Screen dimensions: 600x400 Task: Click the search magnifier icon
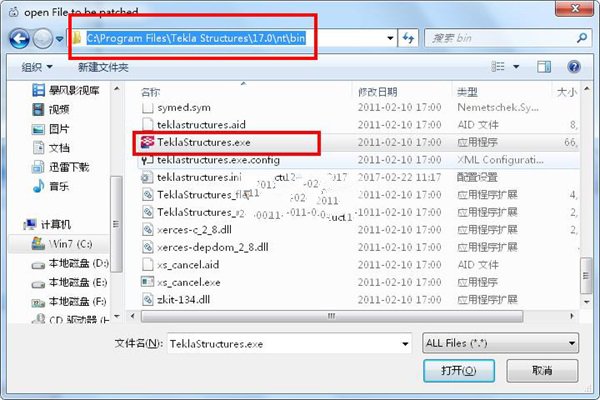point(582,38)
